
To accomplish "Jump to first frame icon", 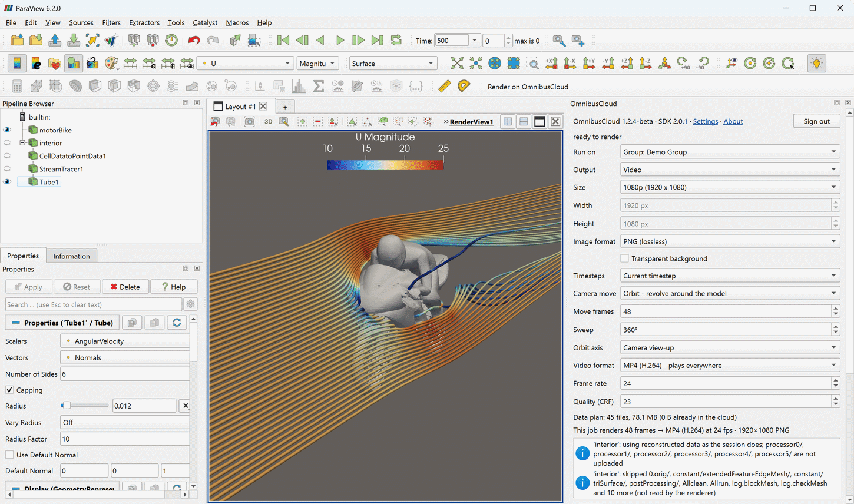I will [x=283, y=40].
